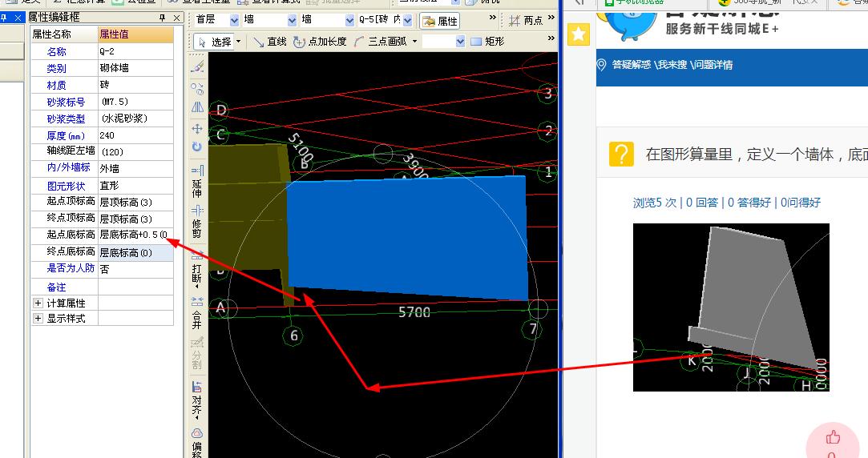Open the Q-5 component dropdown
Image resolution: width=868 pixels, height=458 pixels.
(407, 21)
